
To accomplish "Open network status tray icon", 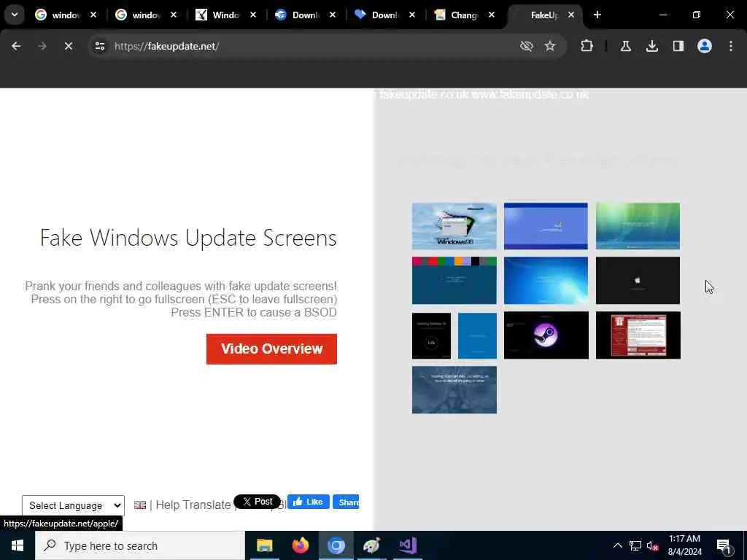I will (x=635, y=545).
